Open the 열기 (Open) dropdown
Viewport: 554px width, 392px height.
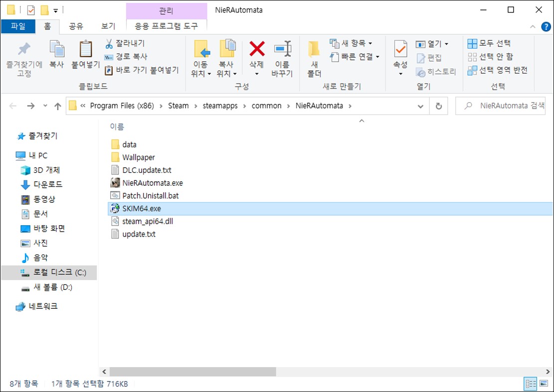[432, 44]
